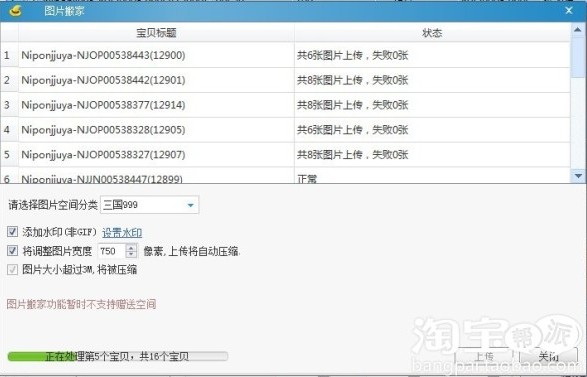
Task: Click the image width field showing 750
Action: [112, 251]
